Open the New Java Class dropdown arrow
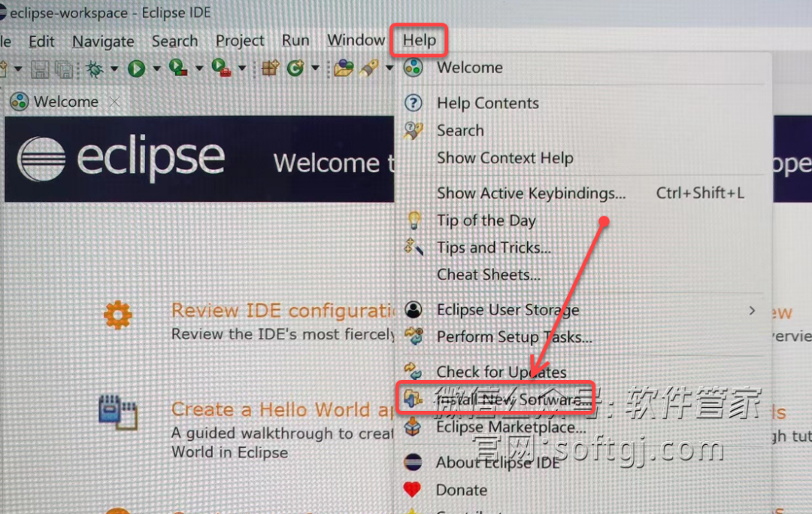 [x=315, y=68]
